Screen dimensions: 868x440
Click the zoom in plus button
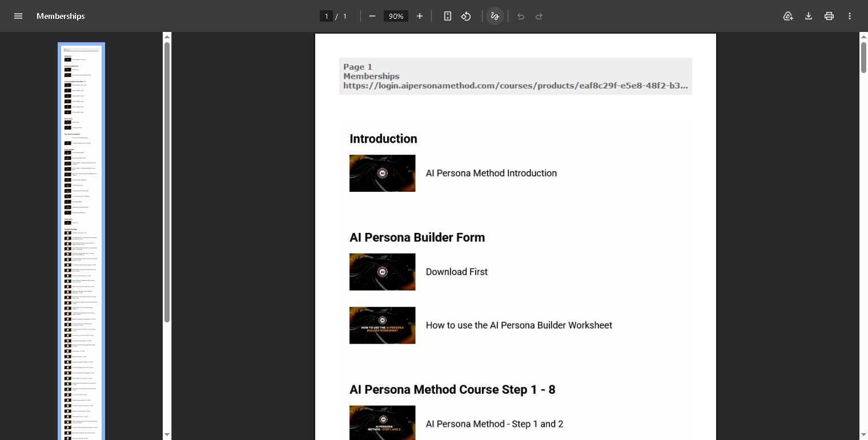(420, 16)
